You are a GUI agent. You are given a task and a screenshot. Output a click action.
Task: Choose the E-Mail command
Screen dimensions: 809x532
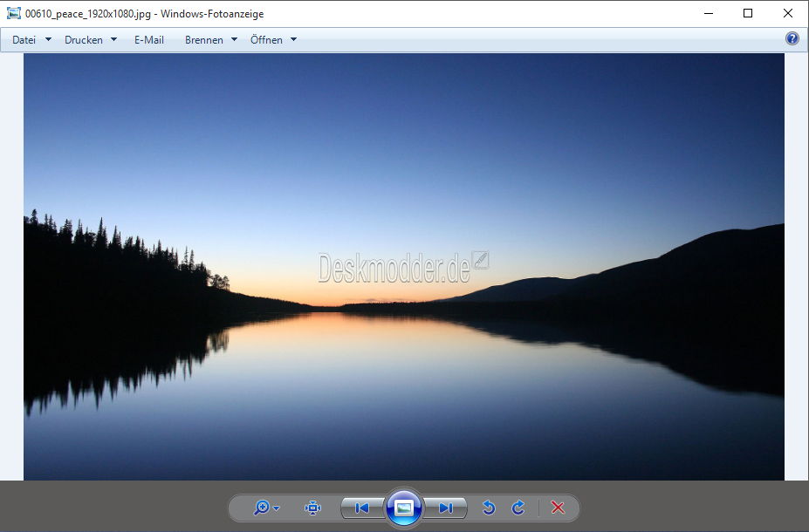(x=149, y=40)
